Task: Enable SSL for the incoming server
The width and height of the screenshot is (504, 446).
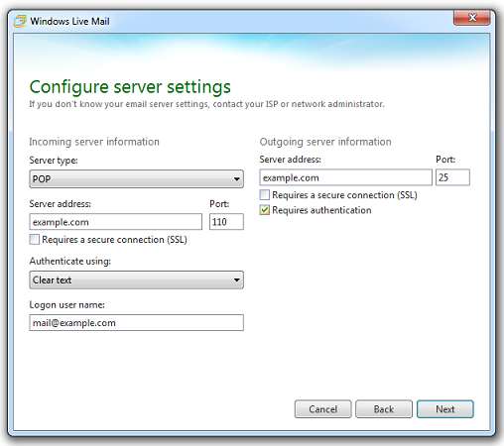Action: tap(35, 240)
